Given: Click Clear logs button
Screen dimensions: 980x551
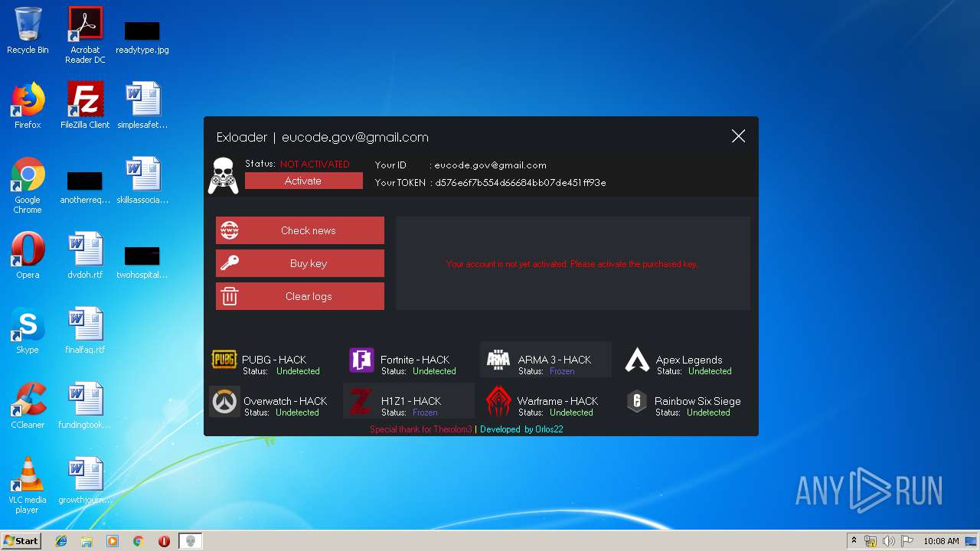Looking at the screenshot, I should [x=300, y=296].
